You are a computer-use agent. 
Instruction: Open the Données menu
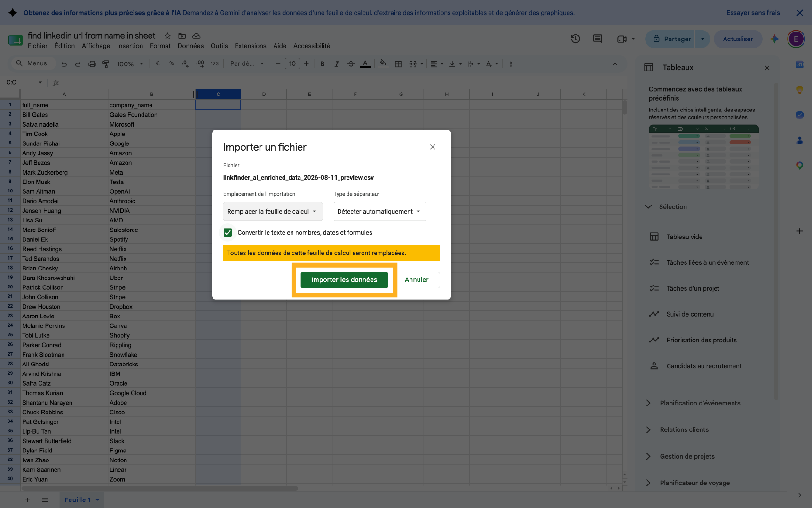(x=190, y=46)
